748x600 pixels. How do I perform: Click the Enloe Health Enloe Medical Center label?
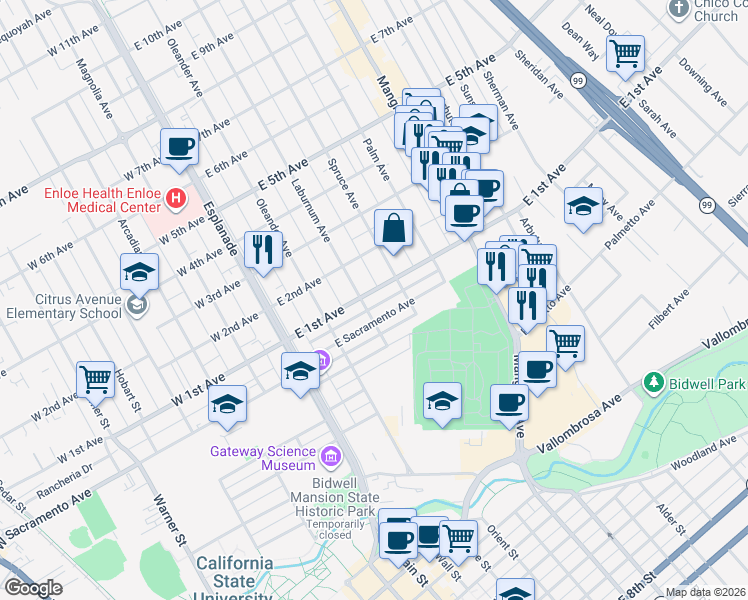click(x=103, y=200)
